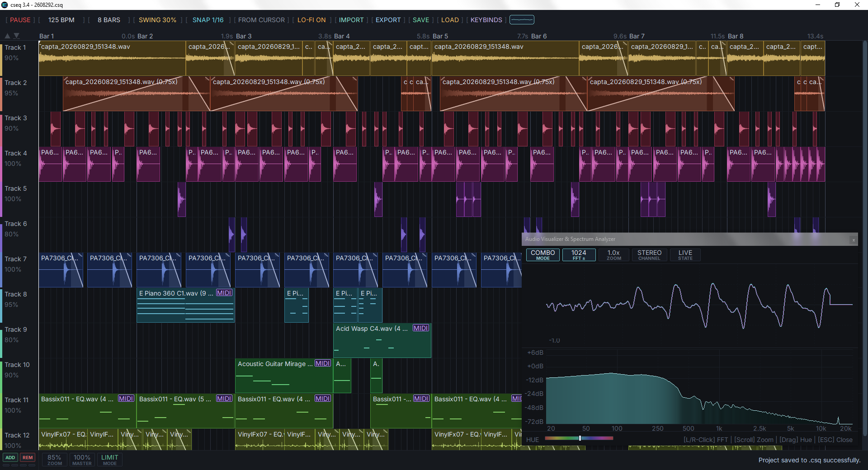Jump to the Bar 2 marker
This screenshot has width=868, height=470.
coord(145,36)
